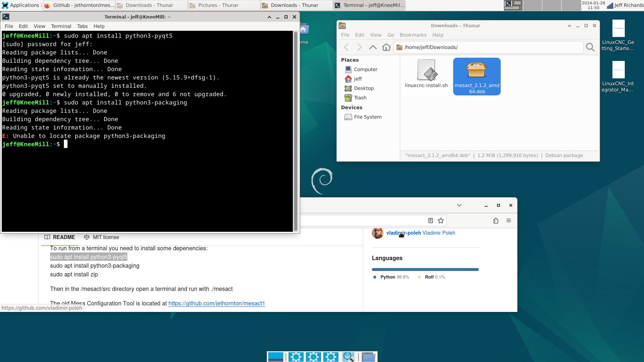Switch to README tab on GitHub

(x=60, y=237)
